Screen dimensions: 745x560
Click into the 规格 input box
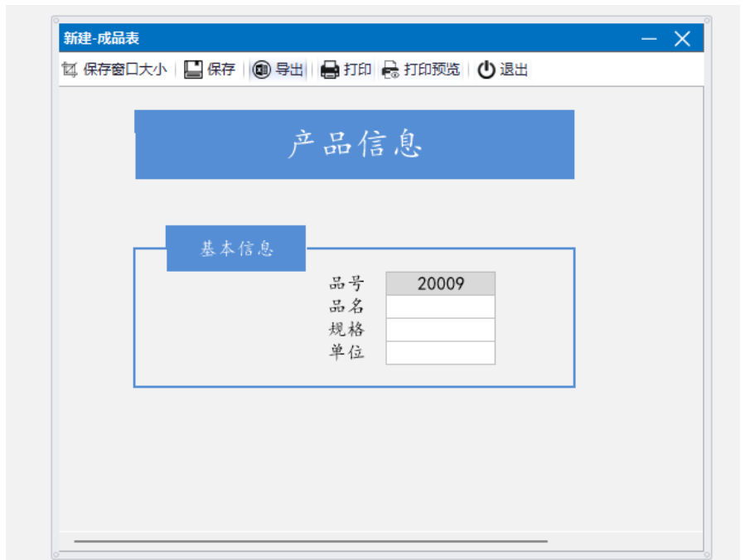pos(440,330)
